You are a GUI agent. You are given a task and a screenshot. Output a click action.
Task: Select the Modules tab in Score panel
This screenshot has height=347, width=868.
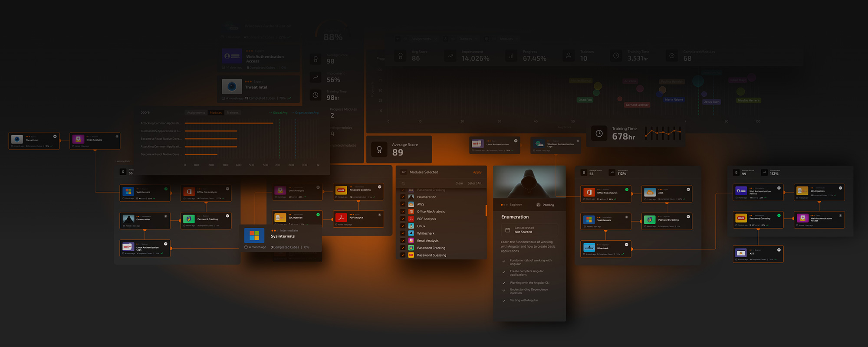click(216, 113)
